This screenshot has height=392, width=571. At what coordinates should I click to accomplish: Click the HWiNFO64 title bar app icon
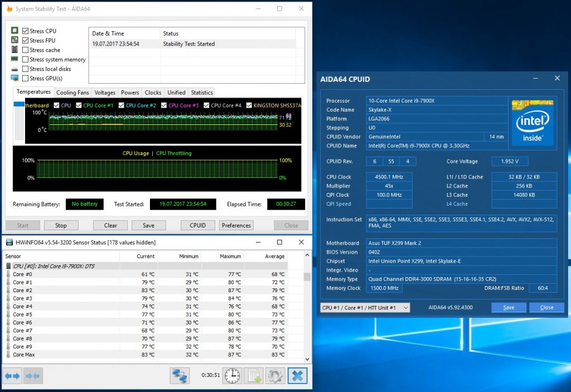pos(9,242)
